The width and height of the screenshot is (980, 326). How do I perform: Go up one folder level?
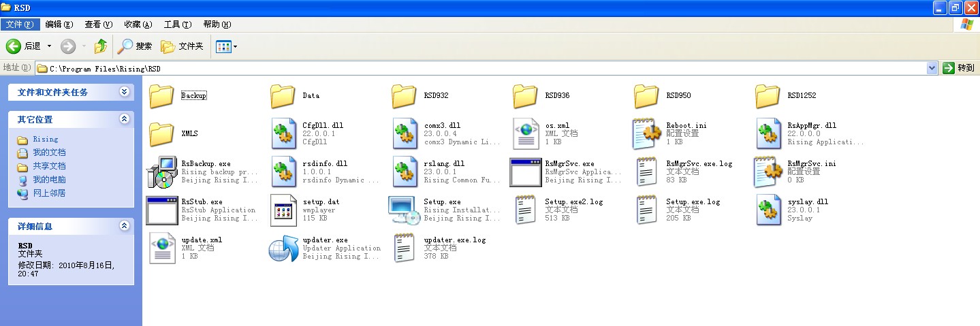coord(101,46)
